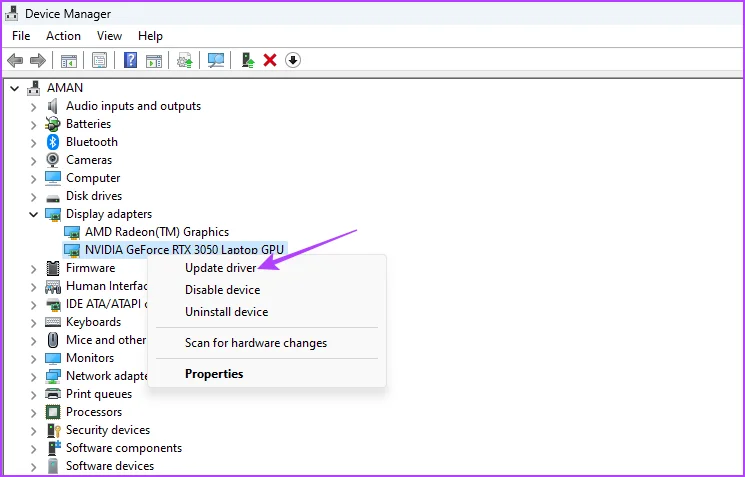Select the IDE ATA/ATAPI controllers row
The width and height of the screenshot is (745, 477).
point(107,304)
